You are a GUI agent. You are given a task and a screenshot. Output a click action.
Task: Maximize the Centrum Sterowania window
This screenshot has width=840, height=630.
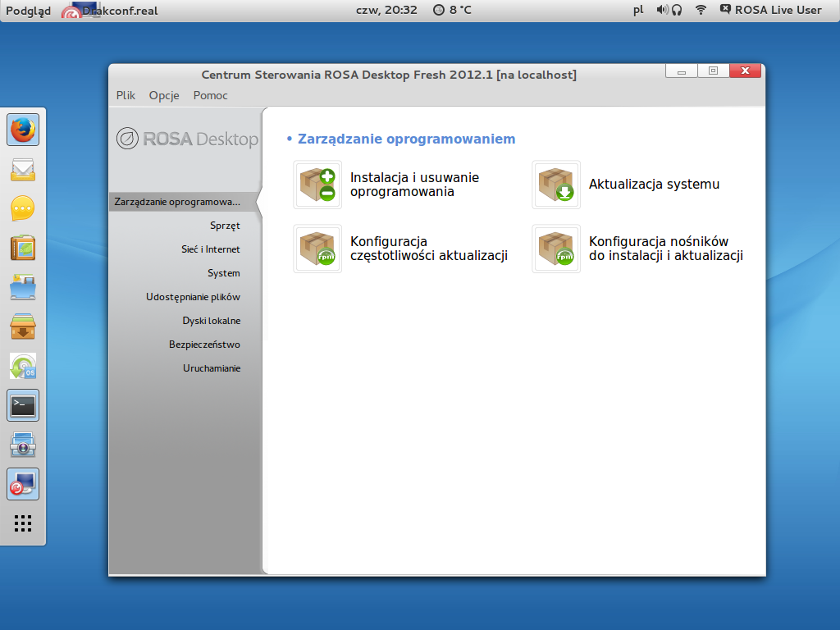tap(713, 71)
